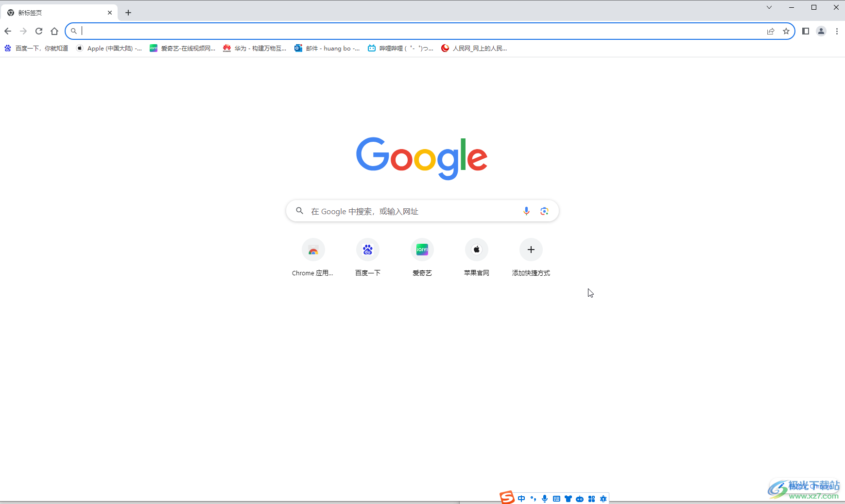The image size is (845, 504).
Task: Open the IME soft keyboard icon
Action: (x=556, y=499)
